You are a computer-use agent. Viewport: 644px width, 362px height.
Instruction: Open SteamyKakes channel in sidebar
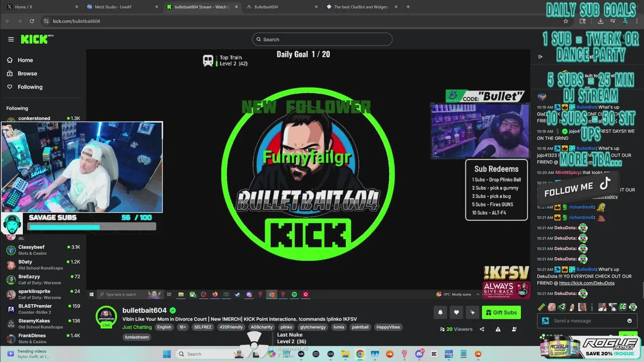[43, 323]
